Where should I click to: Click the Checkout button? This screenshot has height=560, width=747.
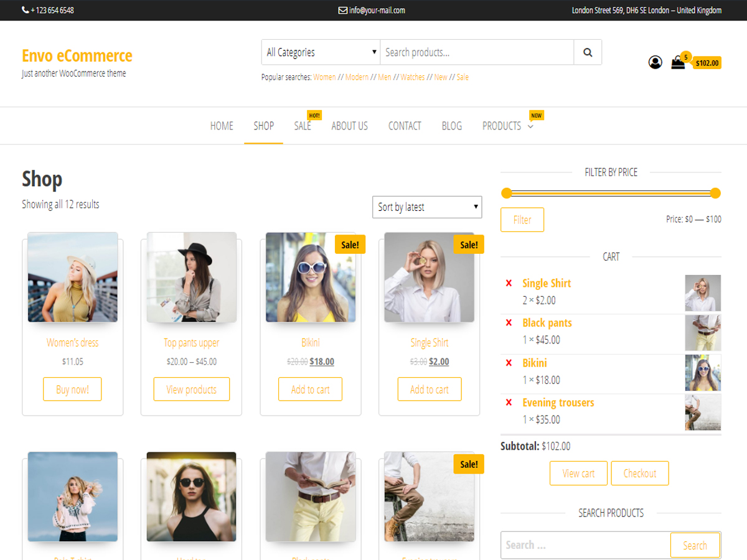640,473
